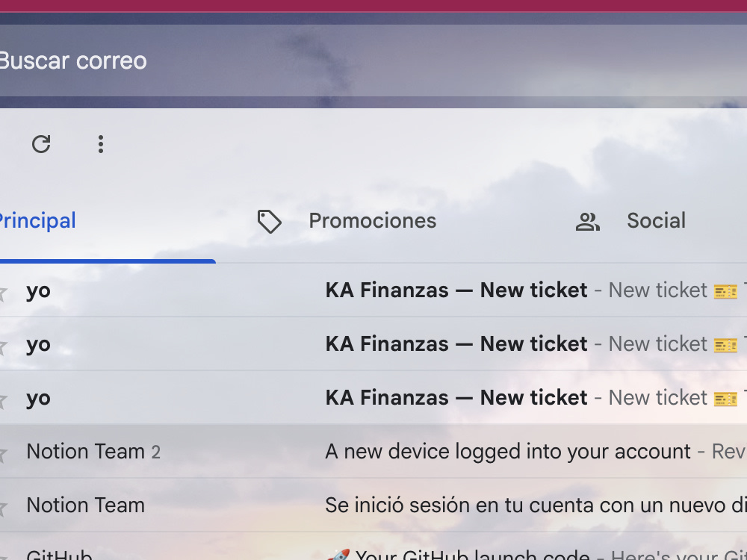Click the ticket emoji in first email

(725, 291)
